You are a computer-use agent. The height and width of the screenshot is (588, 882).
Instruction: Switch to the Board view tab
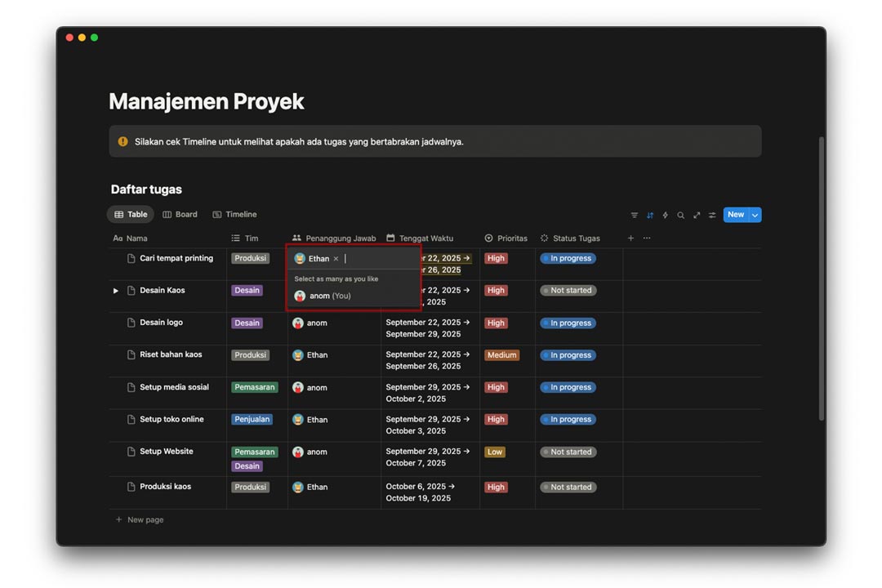pos(180,215)
